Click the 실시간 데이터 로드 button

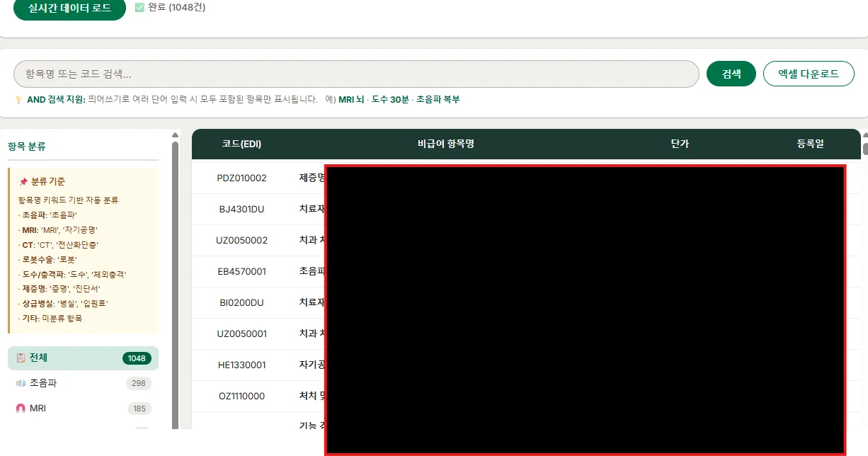[69, 8]
